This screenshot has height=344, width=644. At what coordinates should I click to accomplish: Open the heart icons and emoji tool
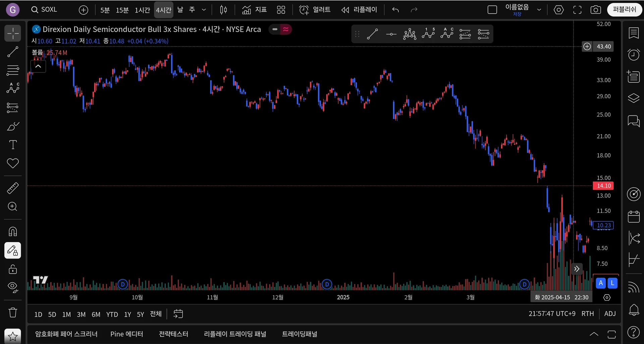click(x=13, y=163)
